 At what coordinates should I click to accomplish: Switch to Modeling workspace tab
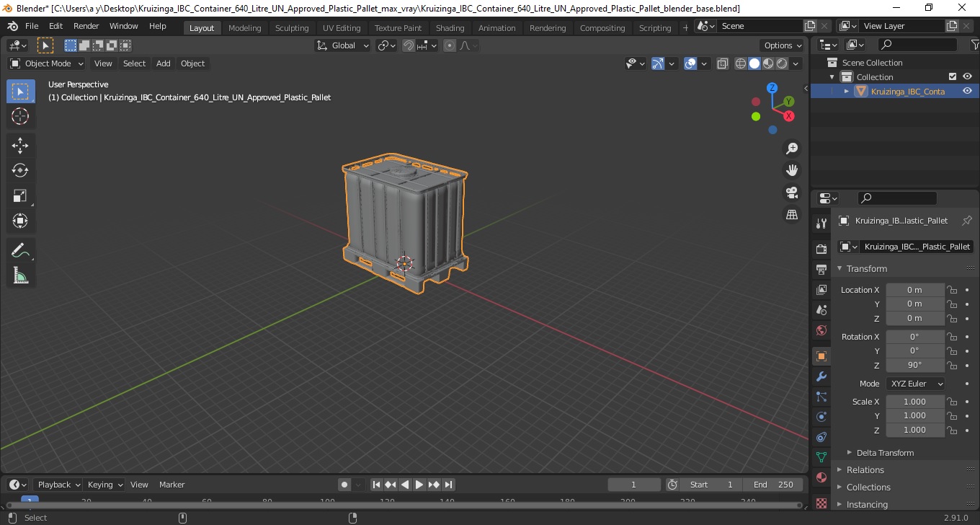[x=244, y=28]
